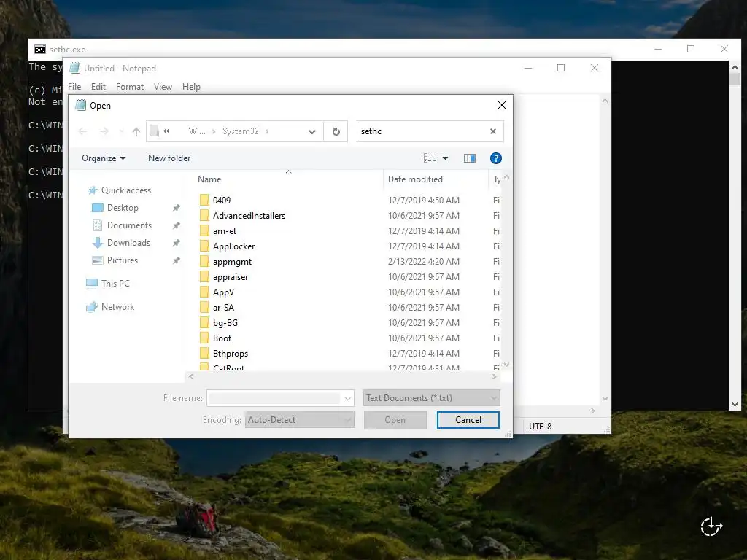Click the 0409 folder icon
This screenshot has height=560, width=747.
pos(204,200)
